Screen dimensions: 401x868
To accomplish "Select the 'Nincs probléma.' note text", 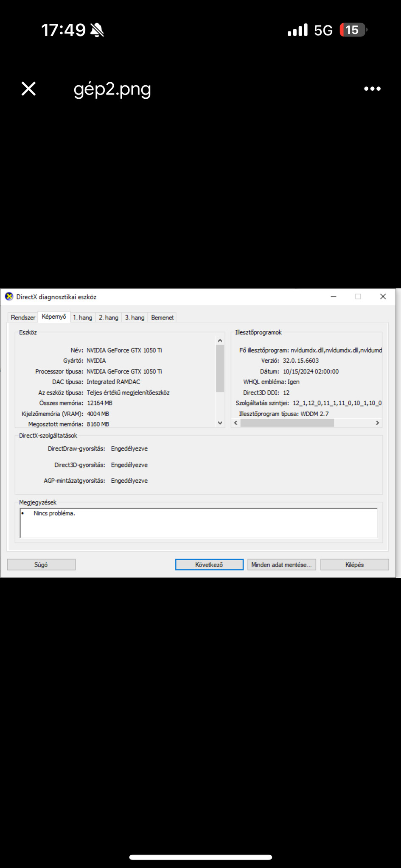I will [x=54, y=513].
